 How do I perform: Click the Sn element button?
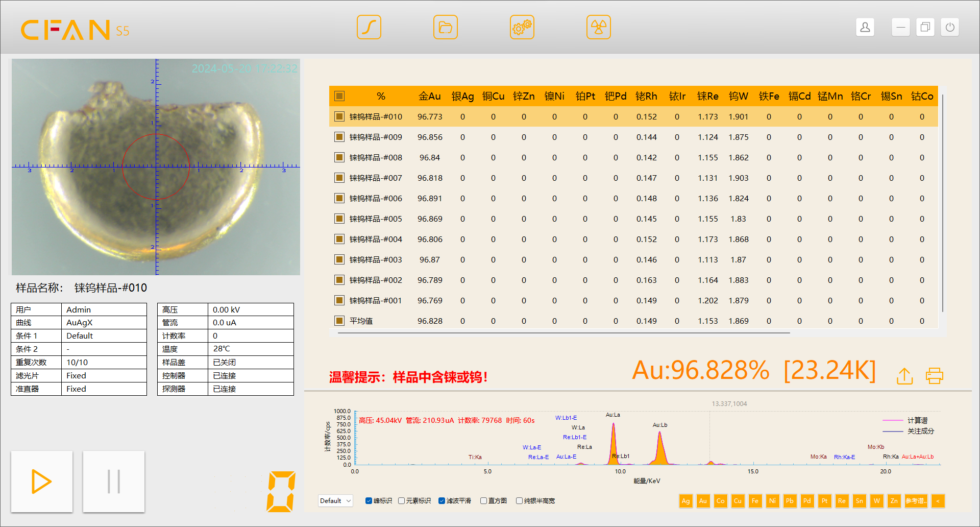coord(859,501)
